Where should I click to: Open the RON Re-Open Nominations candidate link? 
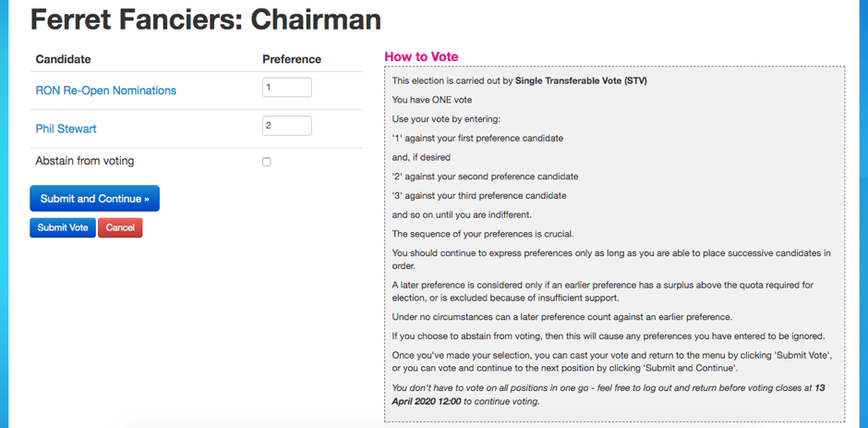(x=105, y=91)
